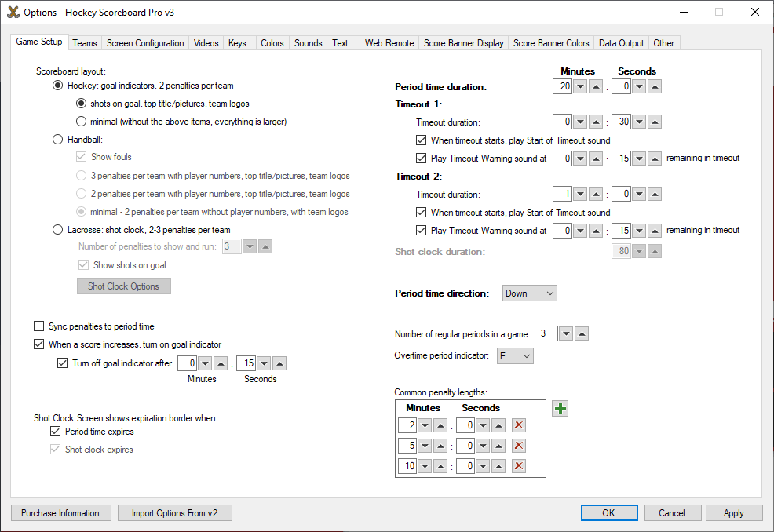The width and height of the screenshot is (774, 532).
Task: Delete the 10-minute penalty length entry
Action: click(x=518, y=466)
